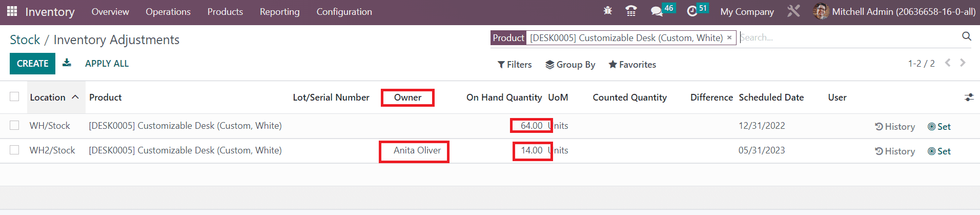
Task: Click the Search input field
Action: pos(849,37)
